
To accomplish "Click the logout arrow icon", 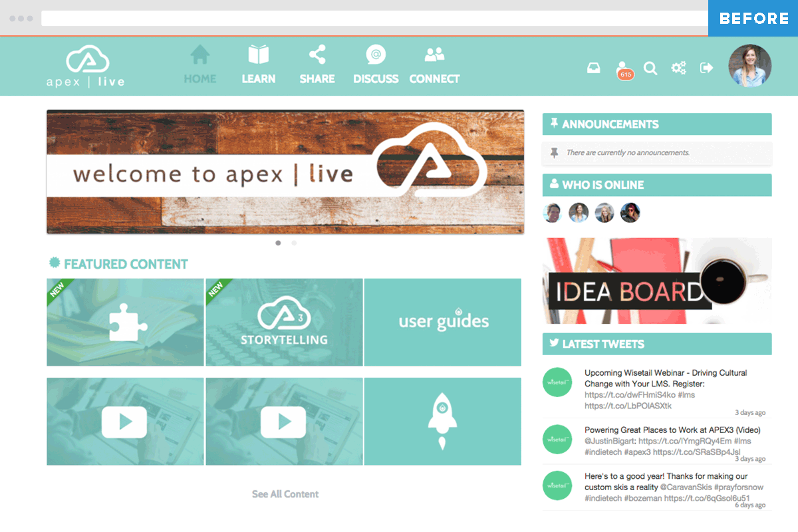I will [x=706, y=68].
